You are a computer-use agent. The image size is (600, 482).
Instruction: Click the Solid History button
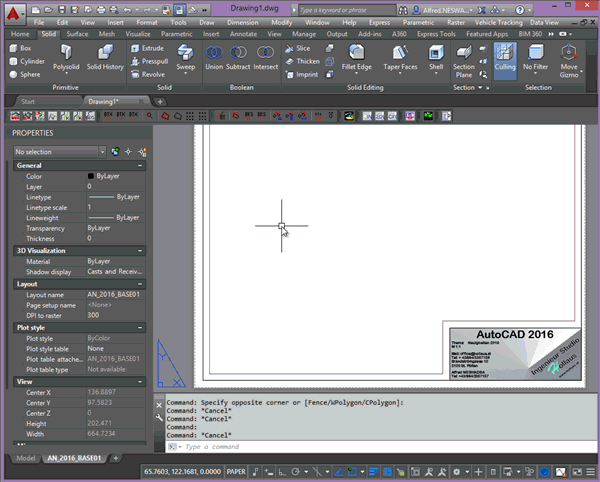[x=106, y=58]
